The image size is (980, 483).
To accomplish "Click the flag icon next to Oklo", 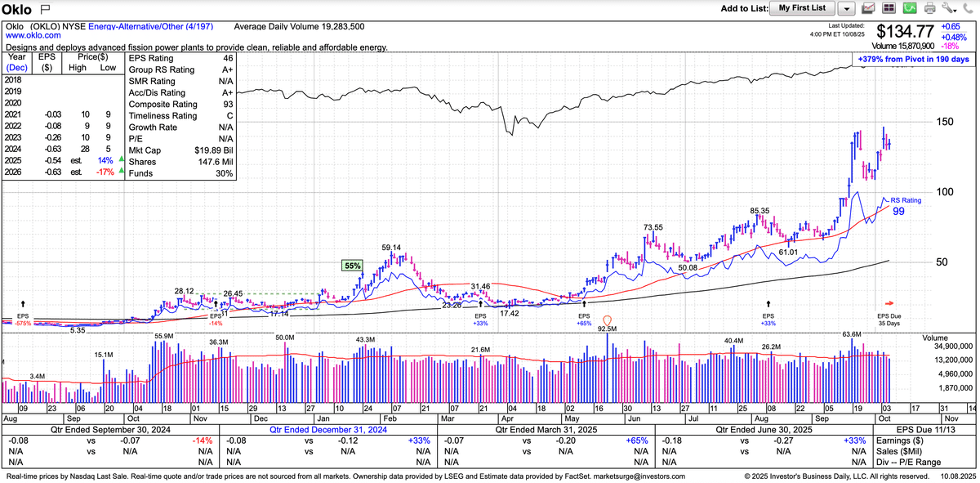I will (x=45, y=8).
